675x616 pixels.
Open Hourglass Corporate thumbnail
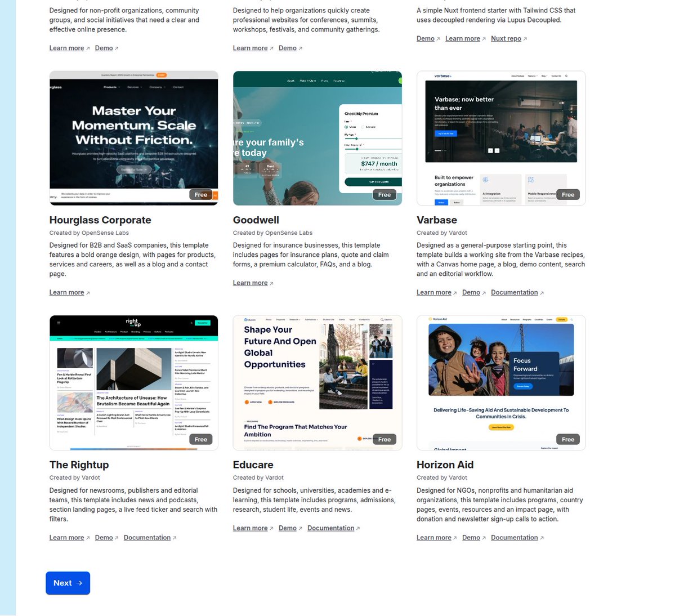(x=133, y=138)
